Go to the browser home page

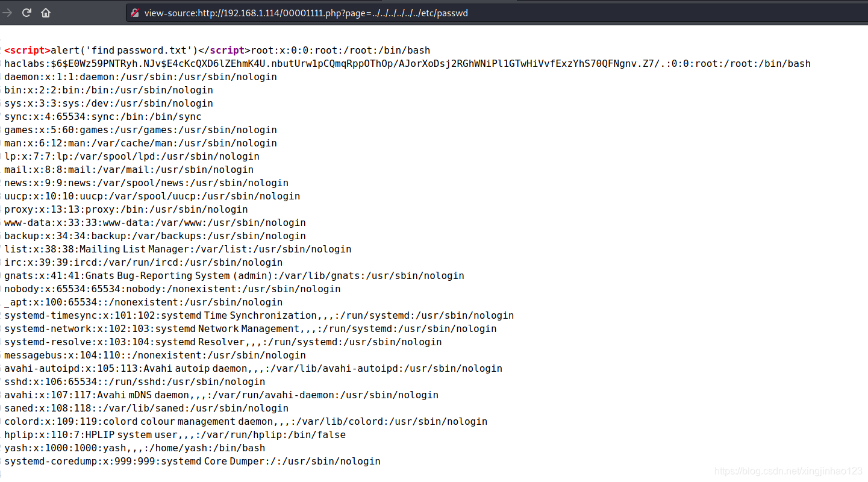(46, 13)
